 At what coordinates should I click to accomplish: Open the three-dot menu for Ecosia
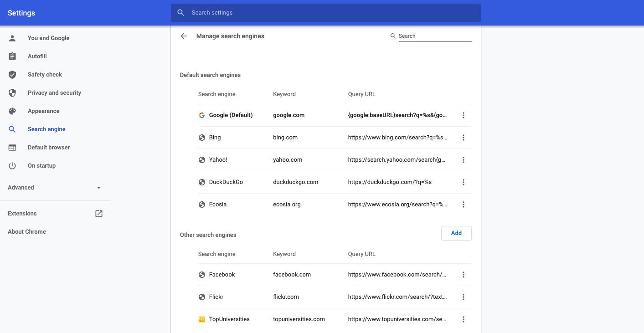pyautogui.click(x=464, y=205)
